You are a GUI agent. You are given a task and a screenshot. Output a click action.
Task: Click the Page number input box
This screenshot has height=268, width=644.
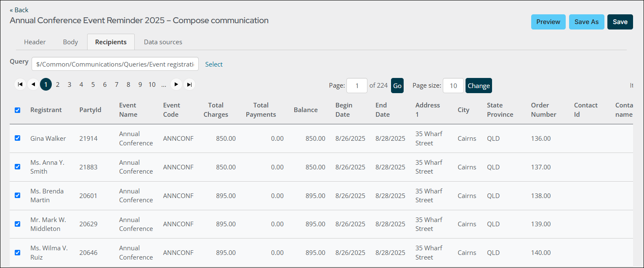pyautogui.click(x=357, y=86)
